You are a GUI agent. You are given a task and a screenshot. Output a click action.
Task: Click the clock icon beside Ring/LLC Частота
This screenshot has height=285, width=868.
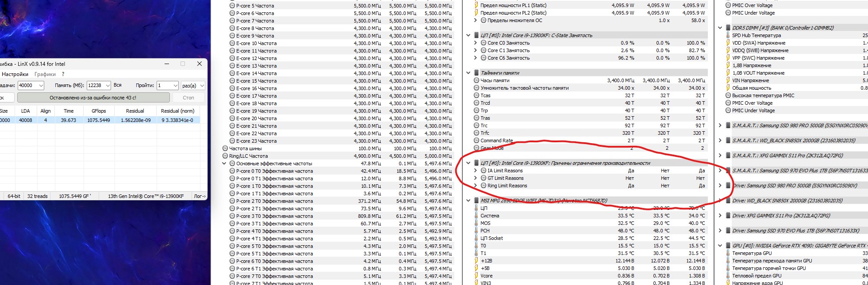pyautogui.click(x=225, y=156)
